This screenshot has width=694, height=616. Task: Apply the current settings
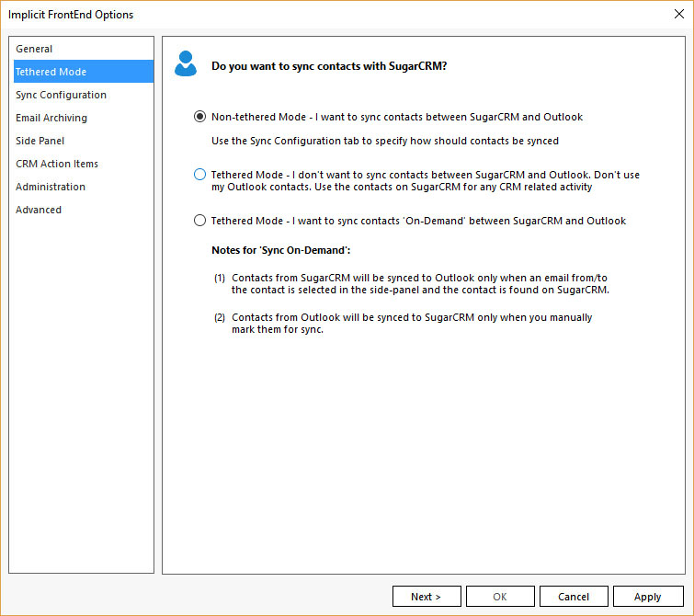tap(648, 597)
